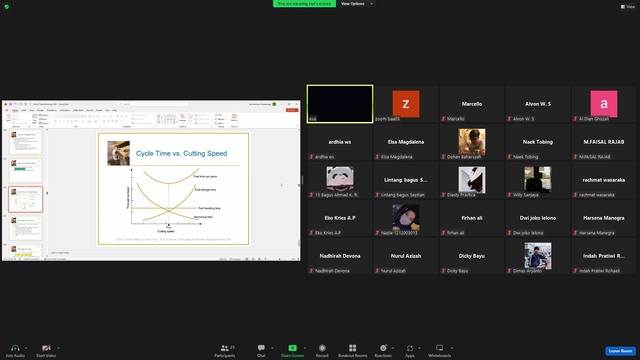Click the muted mic icon on rachmat wasaraka tile
Viewport: 640px width, 360px height.
pos(576,195)
